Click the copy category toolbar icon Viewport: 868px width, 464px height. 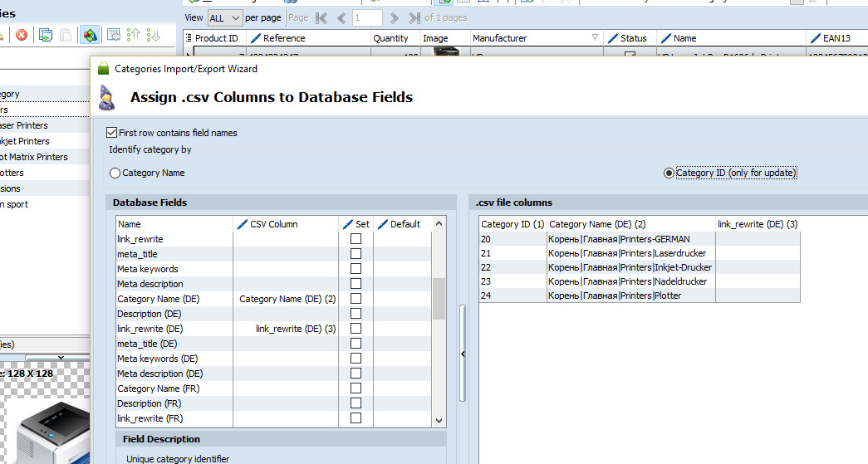46,35
